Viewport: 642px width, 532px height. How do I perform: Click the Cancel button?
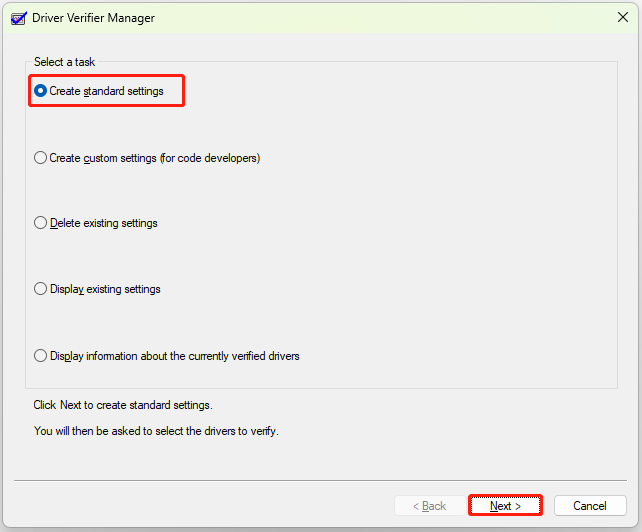(x=590, y=506)
